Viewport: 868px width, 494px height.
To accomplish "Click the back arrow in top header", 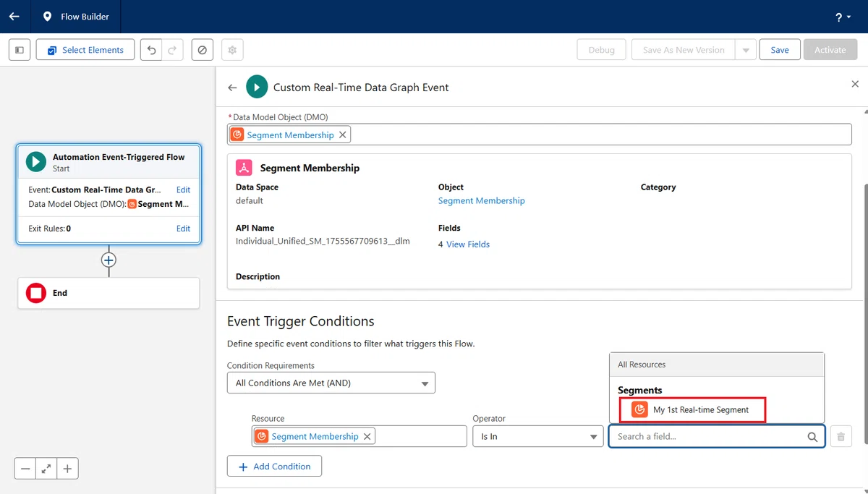I will (14, 16).
